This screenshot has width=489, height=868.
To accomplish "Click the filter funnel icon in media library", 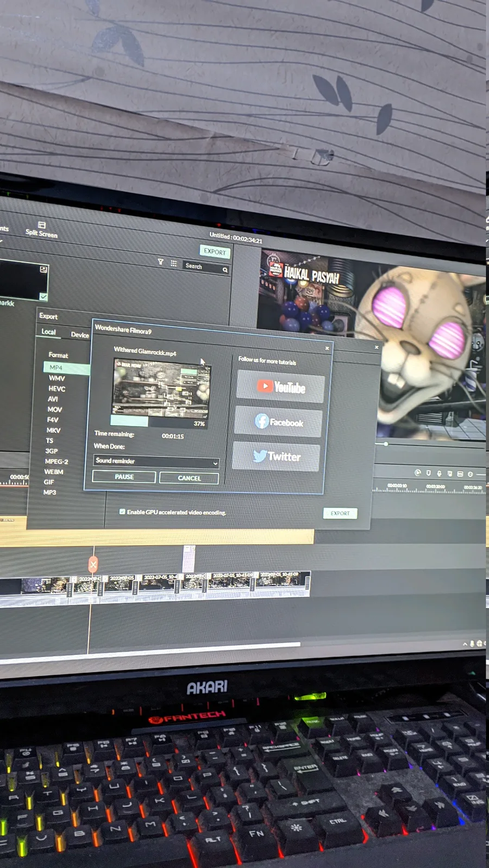I will [160, 261].
